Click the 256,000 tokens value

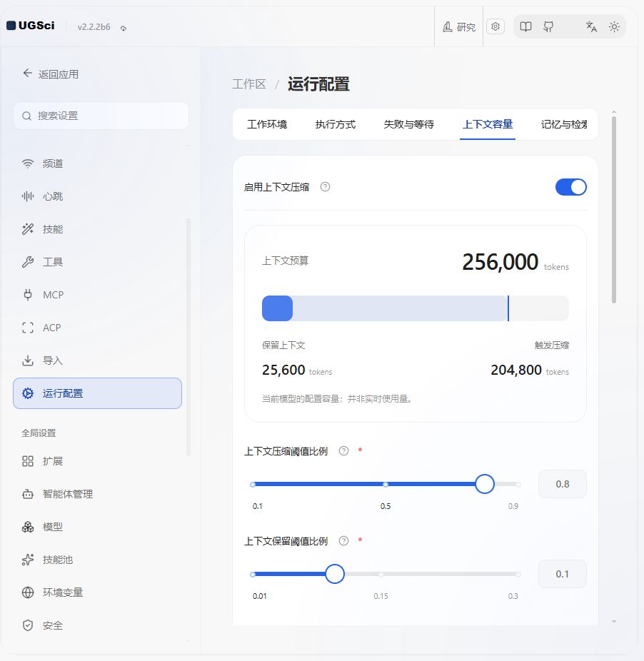coord(500,262)
